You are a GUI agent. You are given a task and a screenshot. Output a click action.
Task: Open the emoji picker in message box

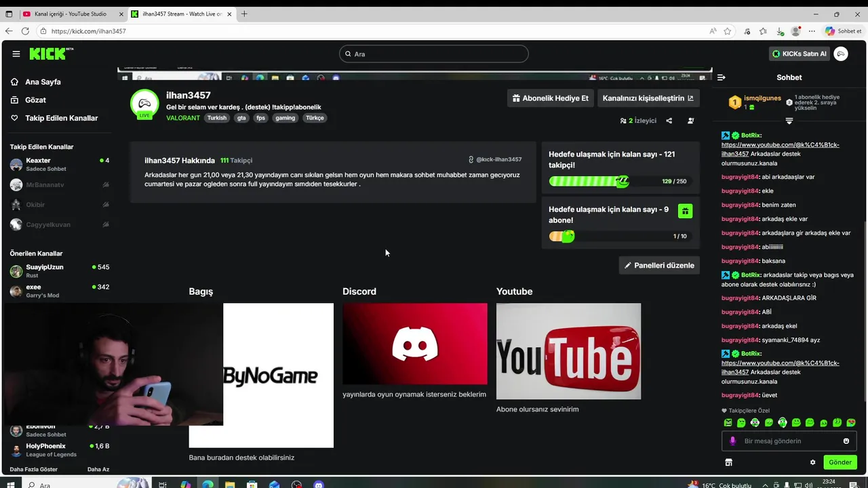click(x=846, y=441)
